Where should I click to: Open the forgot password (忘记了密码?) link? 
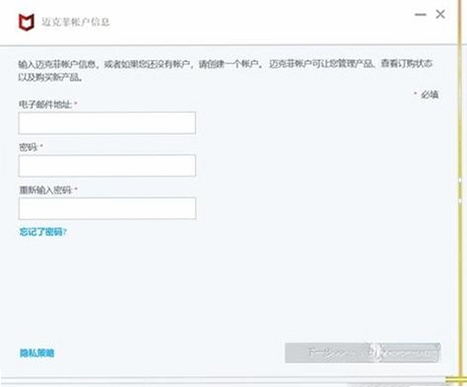[x=43, y=232]
